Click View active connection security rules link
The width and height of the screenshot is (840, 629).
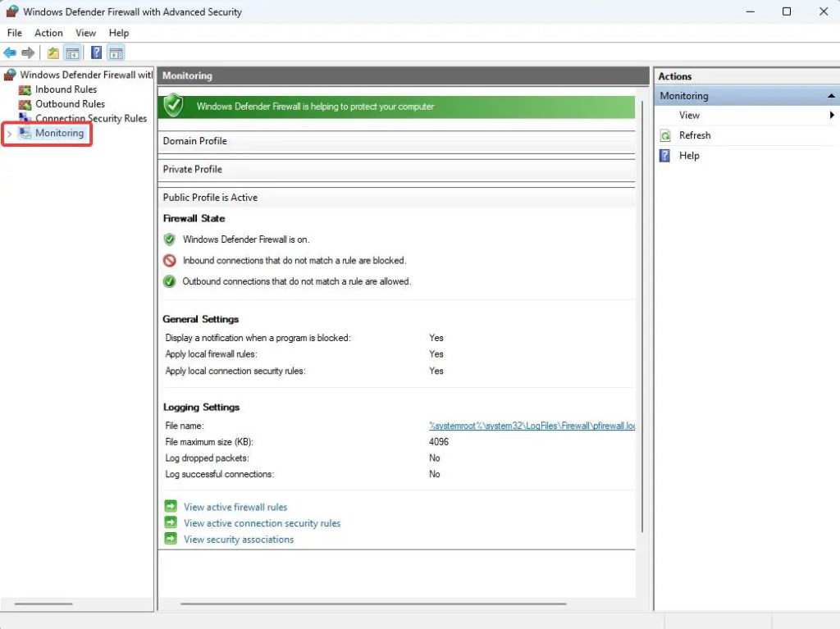[262, 523]
